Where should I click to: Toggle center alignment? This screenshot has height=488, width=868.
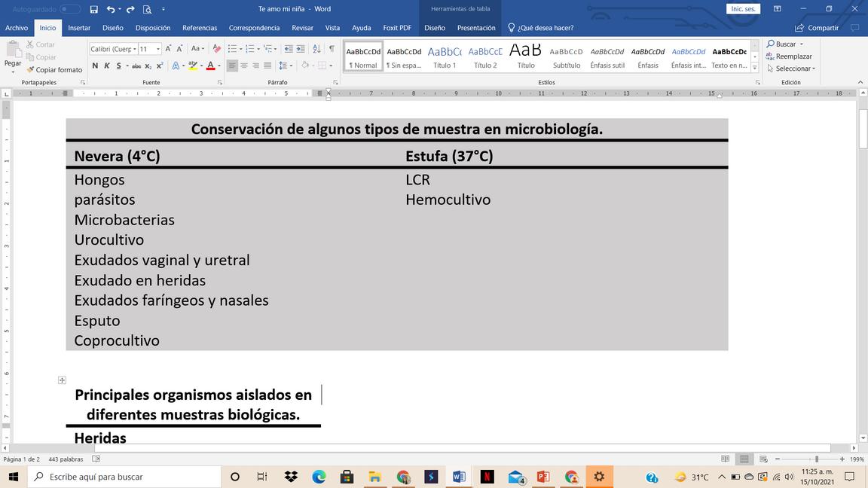(243, 66)
